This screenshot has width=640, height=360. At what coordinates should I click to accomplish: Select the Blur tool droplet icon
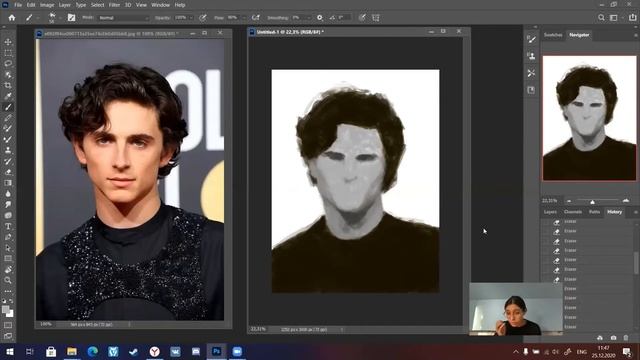(x=8, y=193)
